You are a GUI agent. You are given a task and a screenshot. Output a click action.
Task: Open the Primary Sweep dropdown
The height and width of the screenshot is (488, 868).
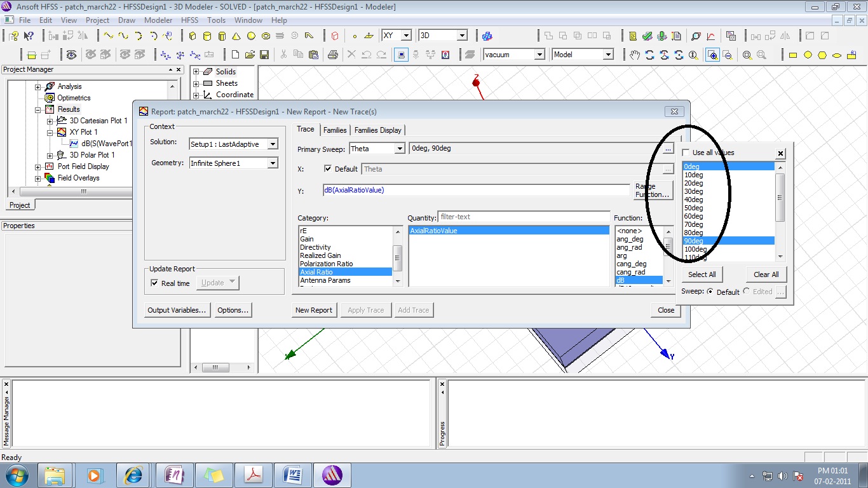click(x=400, y=149)
